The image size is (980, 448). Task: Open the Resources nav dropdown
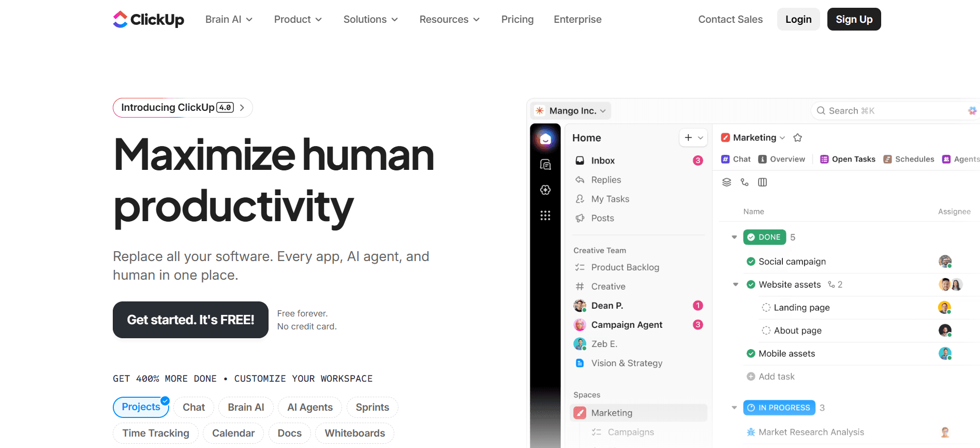click(449, 19)
